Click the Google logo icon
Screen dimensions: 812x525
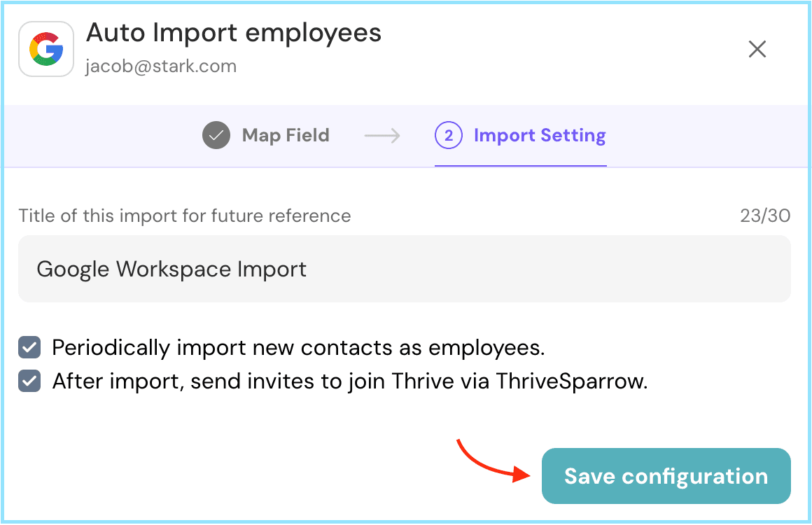click(46, 49)
